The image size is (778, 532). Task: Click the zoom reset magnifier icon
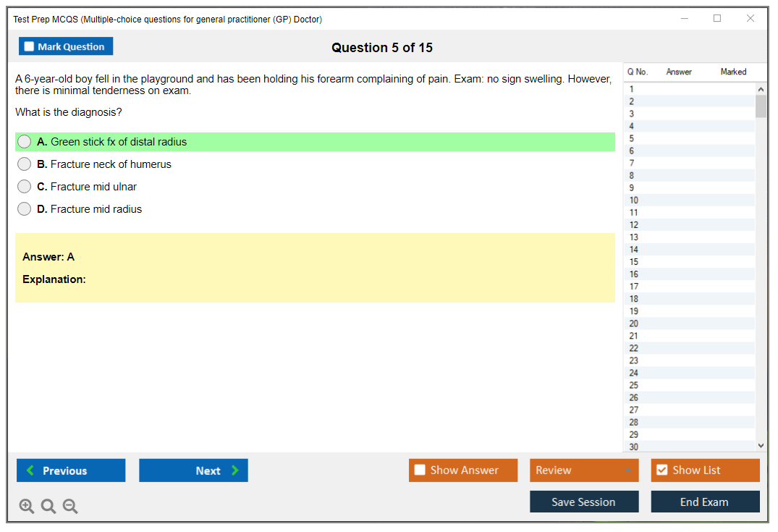tap(48, 507)
